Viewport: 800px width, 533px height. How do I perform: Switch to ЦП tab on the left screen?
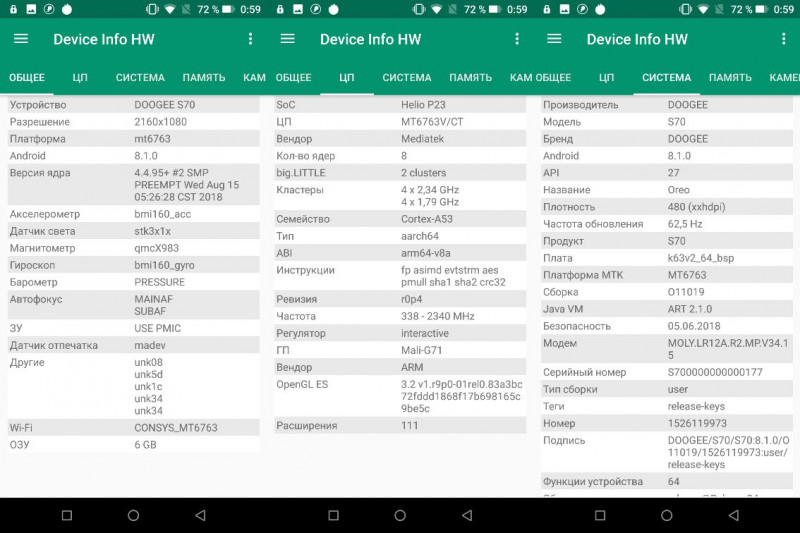[80, 78]
